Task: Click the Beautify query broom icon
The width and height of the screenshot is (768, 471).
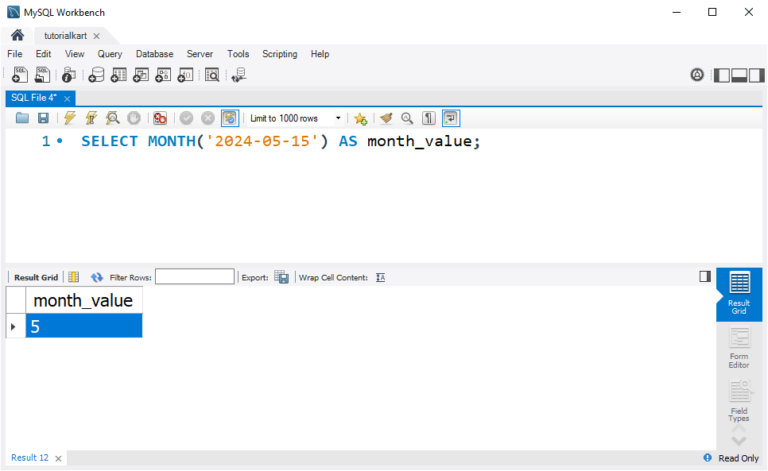Action: pyautogui.click(x=386, y=118)
